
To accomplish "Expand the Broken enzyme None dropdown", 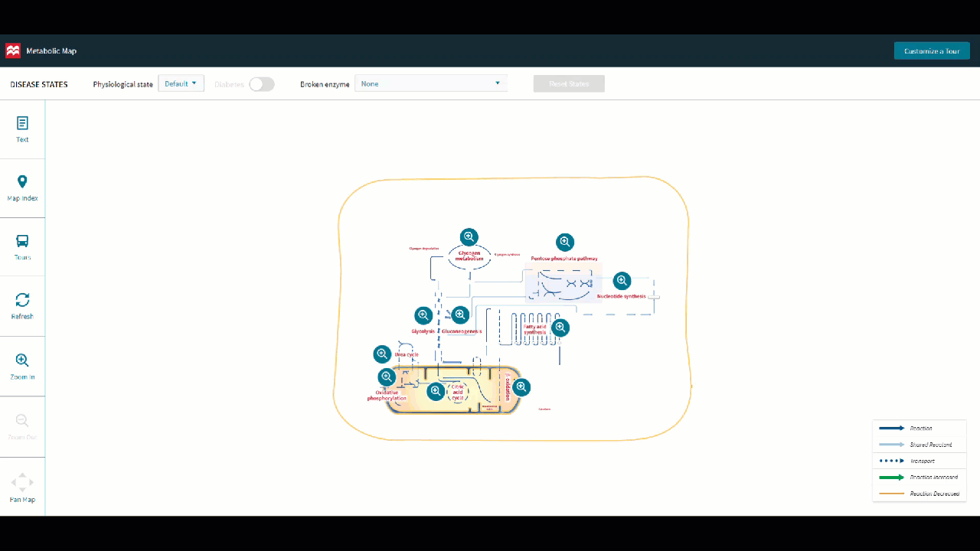I will (430, 83).
